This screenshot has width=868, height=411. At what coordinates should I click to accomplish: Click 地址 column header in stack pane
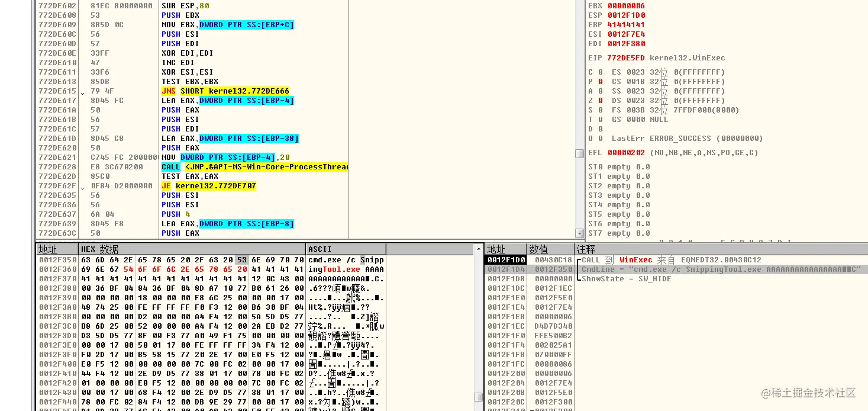[x=505, y=249]
